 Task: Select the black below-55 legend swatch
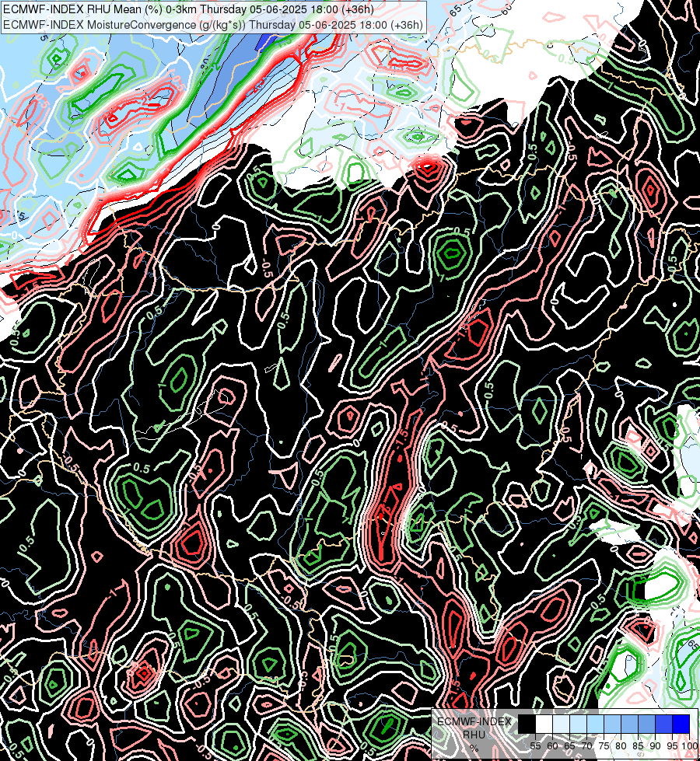[527, 724]
